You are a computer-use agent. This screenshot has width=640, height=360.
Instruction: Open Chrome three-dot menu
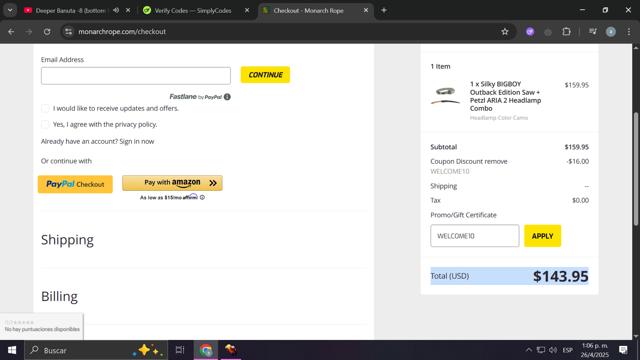[629, 31]
